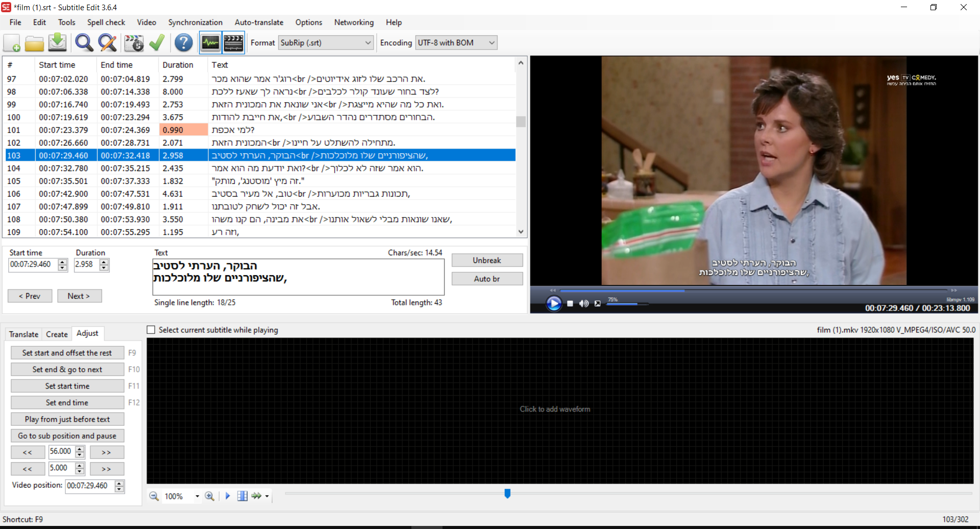Viewport: 980px width, 529px height.
Task: Open the Find magnifier tool
Action: click(x=84, y=43)
